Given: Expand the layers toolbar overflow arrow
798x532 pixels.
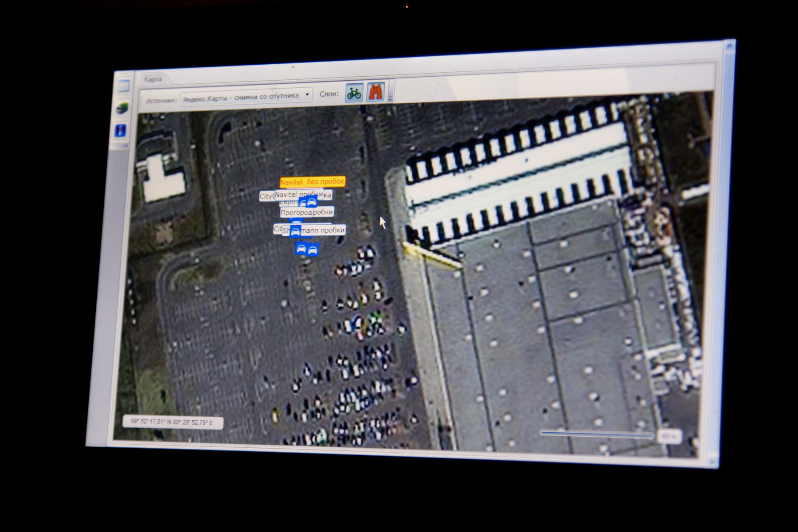Looking at the screenshot, I should [390, 98].
